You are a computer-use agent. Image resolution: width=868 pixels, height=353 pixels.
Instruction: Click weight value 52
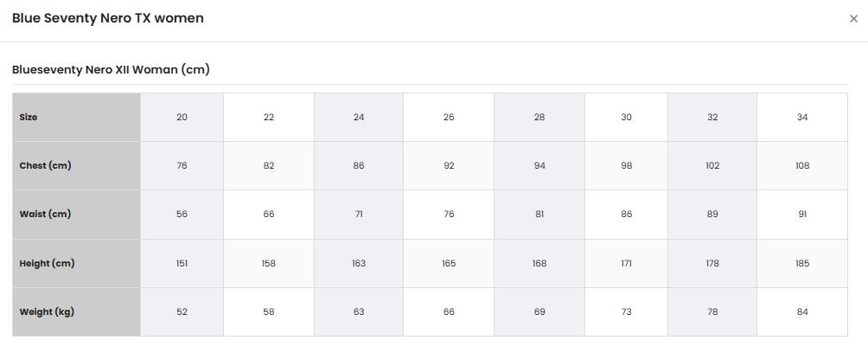182,312
